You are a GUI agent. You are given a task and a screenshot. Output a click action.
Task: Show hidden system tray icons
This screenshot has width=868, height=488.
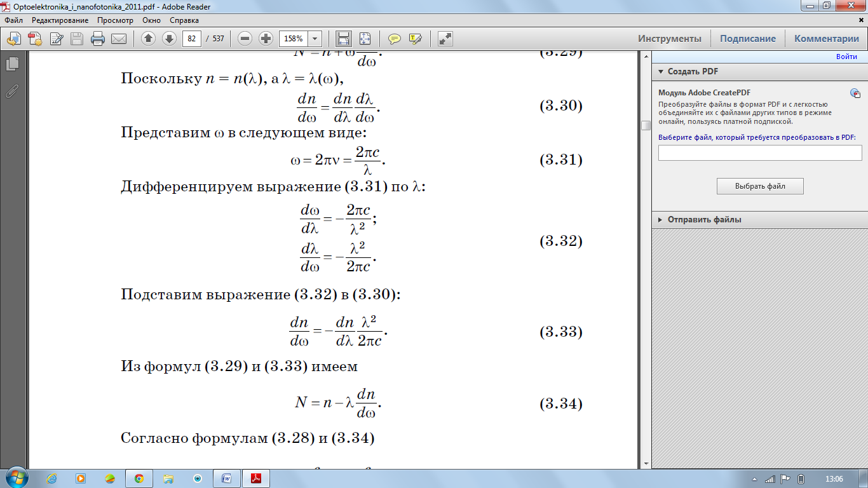click(754, 479)
